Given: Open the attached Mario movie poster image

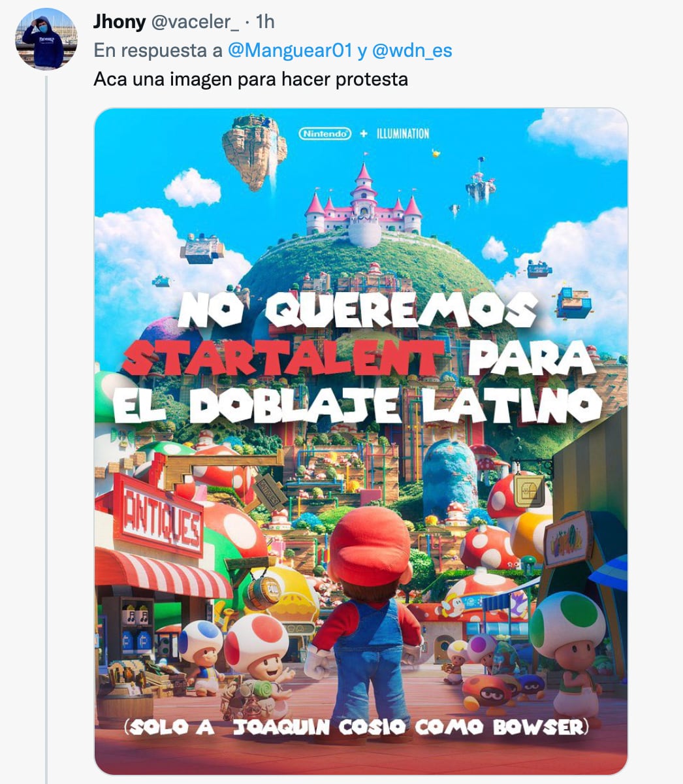Looking at the screenshot, I should [x=361, y=442].
